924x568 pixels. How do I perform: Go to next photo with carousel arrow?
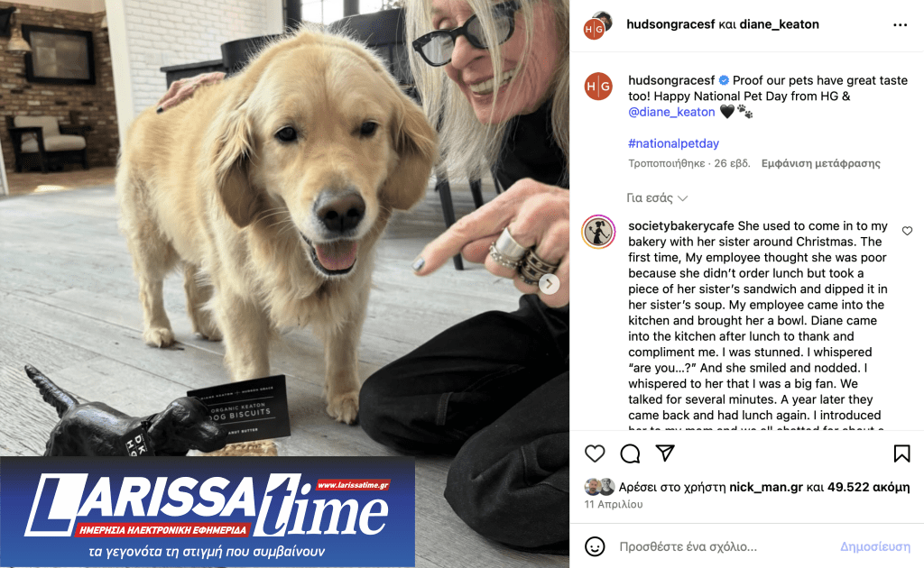[549, 284]
